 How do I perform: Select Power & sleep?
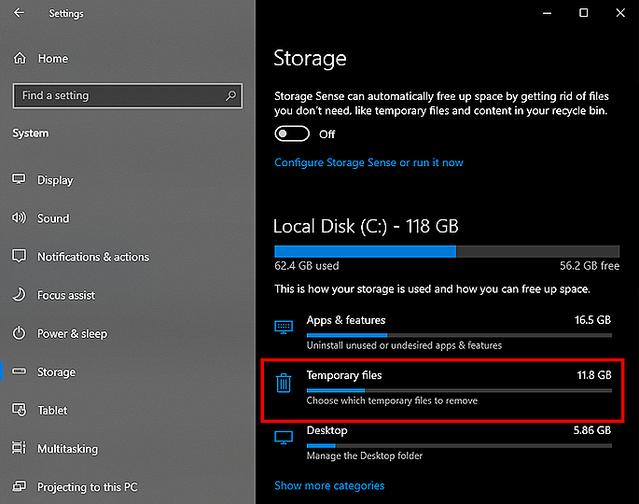72,334
